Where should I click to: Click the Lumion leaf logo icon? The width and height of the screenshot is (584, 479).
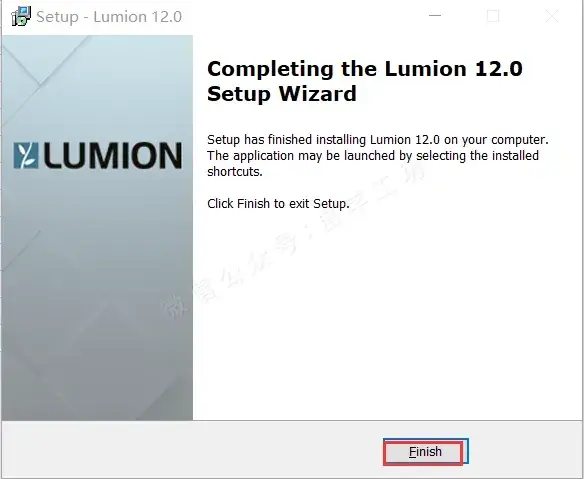26,156
